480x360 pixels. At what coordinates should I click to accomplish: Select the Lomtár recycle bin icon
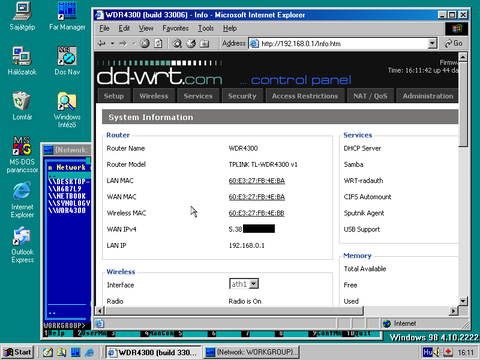coord(22,106)
